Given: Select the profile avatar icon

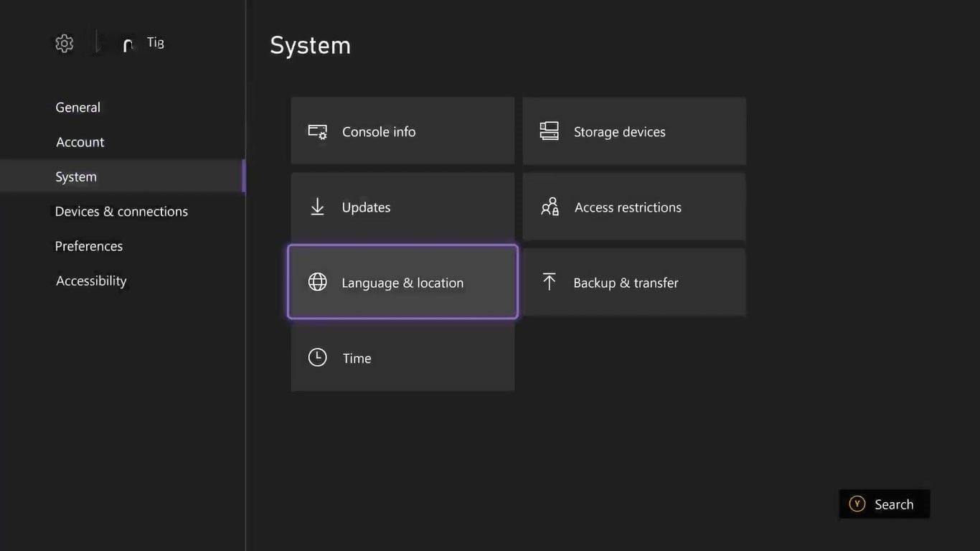Looking at the screenshot, I should pyautogui.click(x=128, y=45).
